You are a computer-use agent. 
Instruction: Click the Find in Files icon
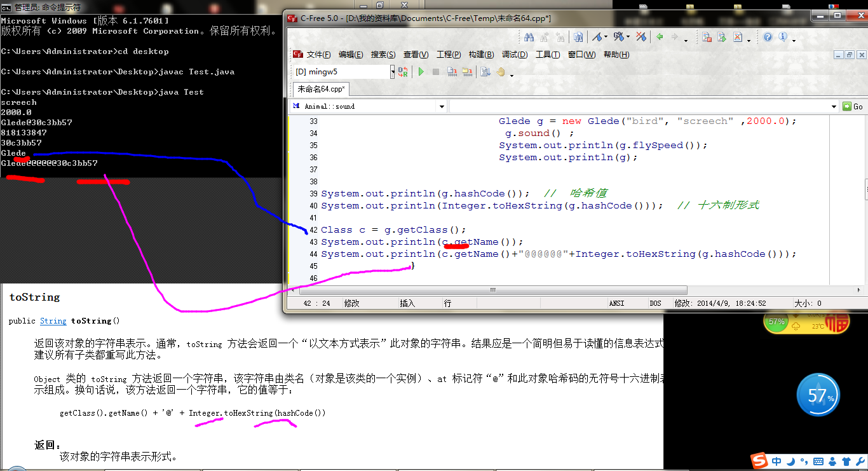tap(578, 37)
